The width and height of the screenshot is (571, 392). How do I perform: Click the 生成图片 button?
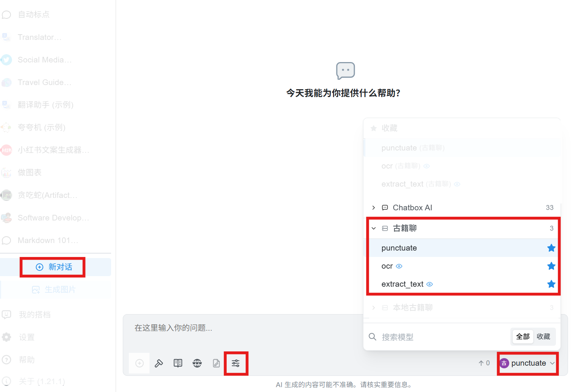[x=56, y=290]
